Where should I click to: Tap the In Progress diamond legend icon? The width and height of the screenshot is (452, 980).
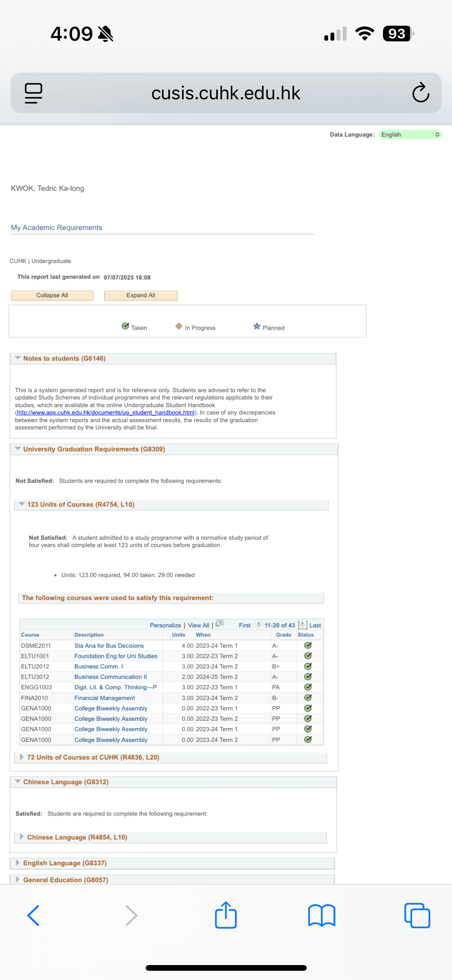(179, 326)
